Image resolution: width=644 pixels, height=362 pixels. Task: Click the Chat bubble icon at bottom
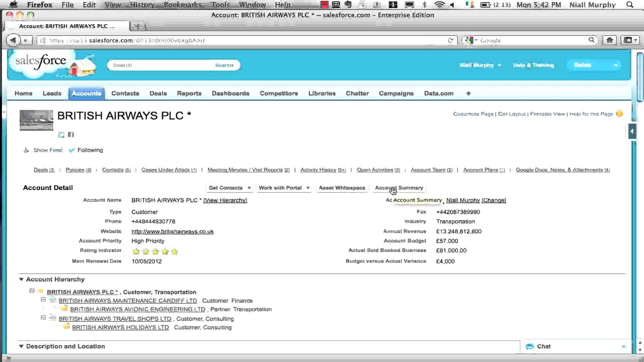coord(529,346)
